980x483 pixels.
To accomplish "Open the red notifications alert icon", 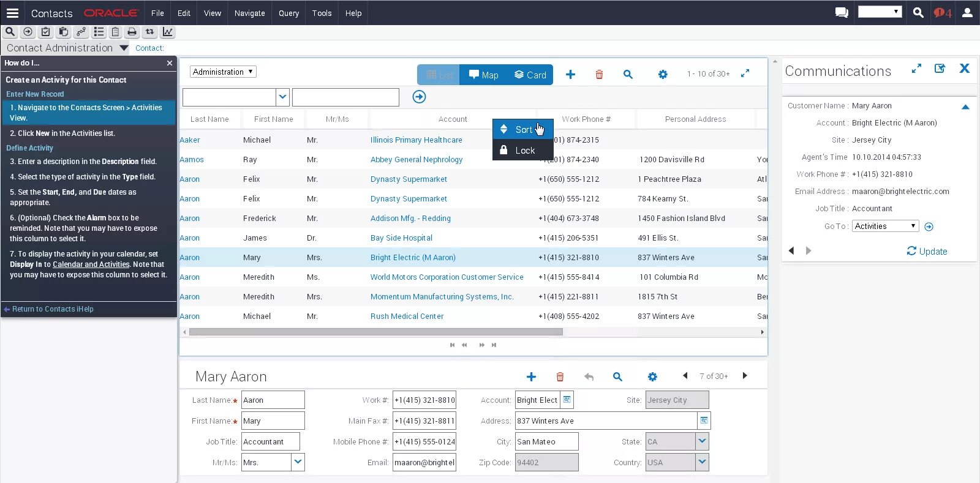I will [942, 12].
